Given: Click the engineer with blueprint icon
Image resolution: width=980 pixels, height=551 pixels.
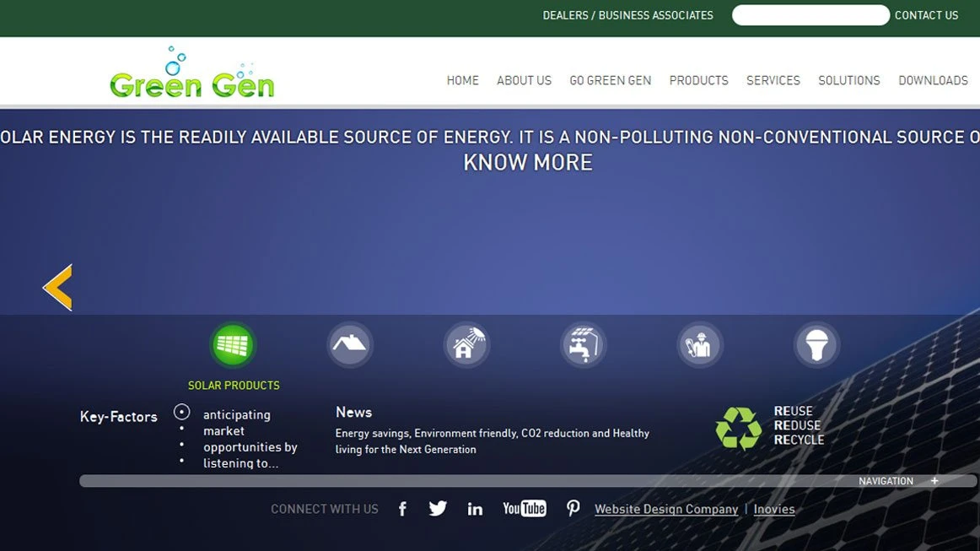Looking at the screenshot, I should 699,345.
